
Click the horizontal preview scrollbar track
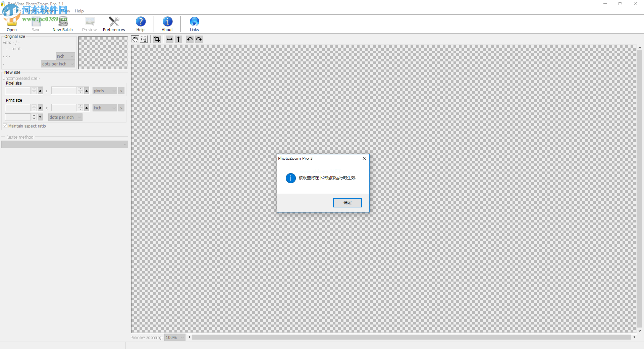(412, 337)
